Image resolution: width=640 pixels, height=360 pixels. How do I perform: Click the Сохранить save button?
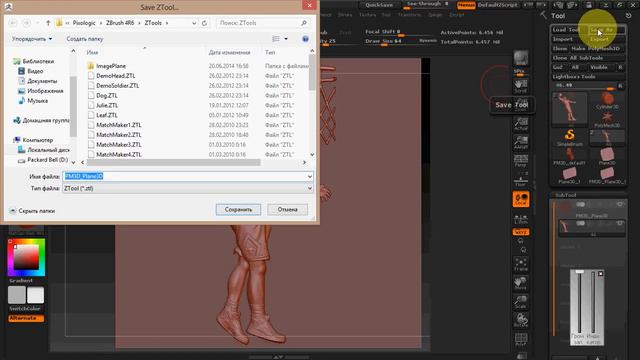point(238,209)
